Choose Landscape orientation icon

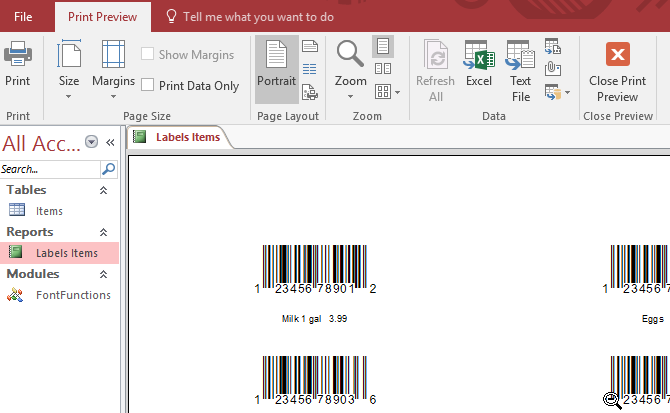(x=310, y=46)
